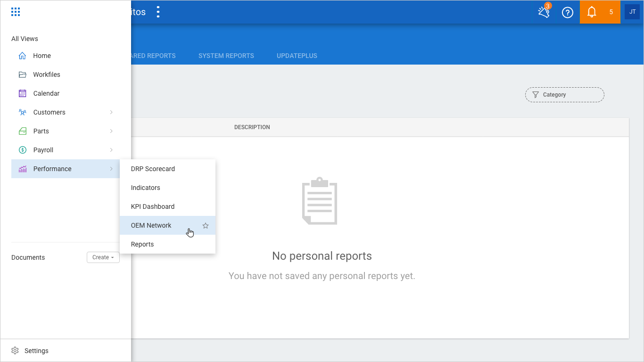Open the help question mark icon
This screenshot has height=362, width=644.
click(568, 12)
